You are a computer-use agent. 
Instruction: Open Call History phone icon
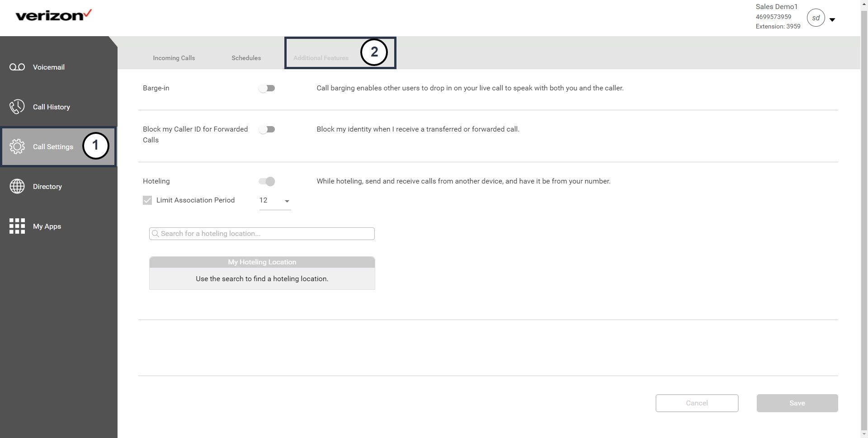[17, 107]
